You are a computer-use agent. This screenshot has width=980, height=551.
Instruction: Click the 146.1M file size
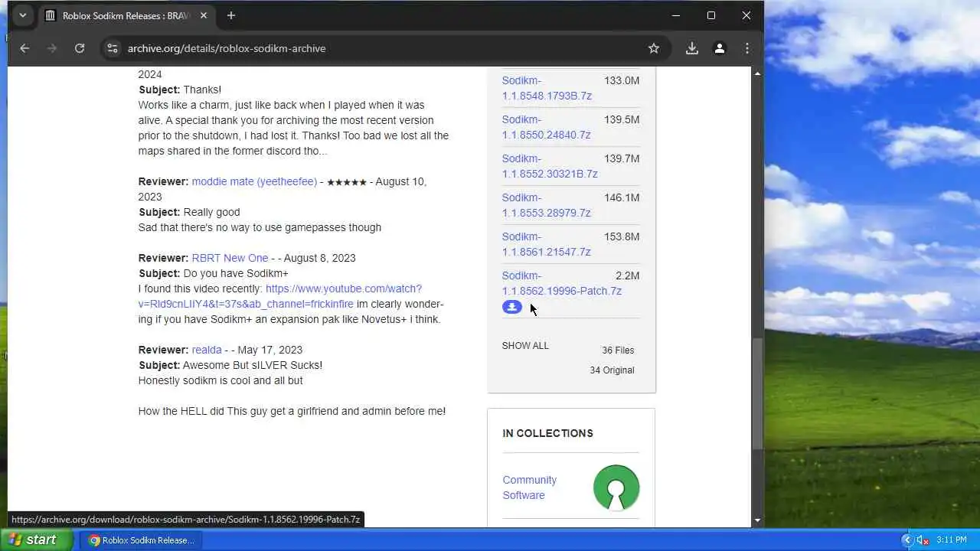(x=622, y=197)
